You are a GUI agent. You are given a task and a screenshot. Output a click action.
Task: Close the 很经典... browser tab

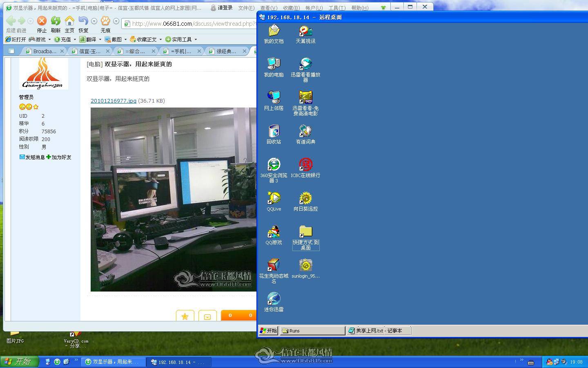(245, 51)
